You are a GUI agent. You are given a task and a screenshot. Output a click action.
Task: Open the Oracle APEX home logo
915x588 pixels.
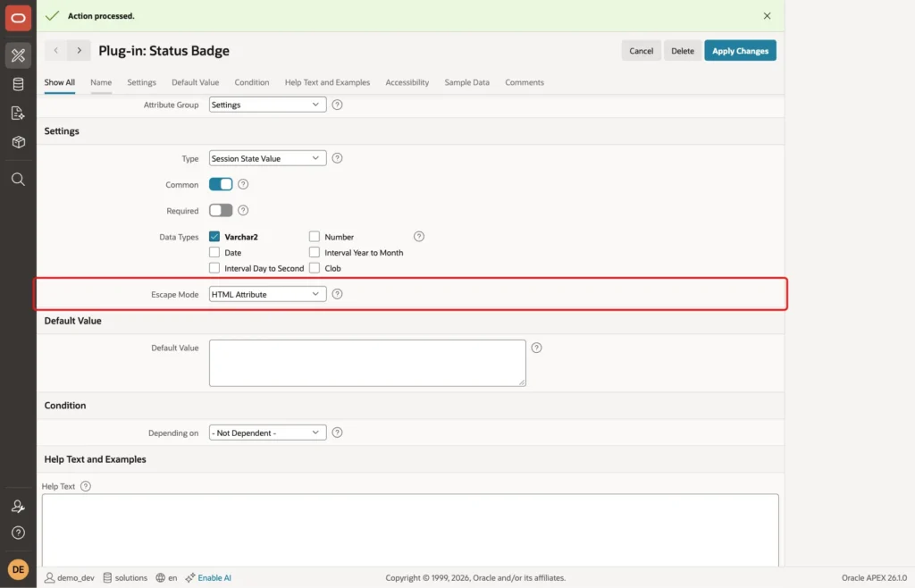[x=18, y=18]
